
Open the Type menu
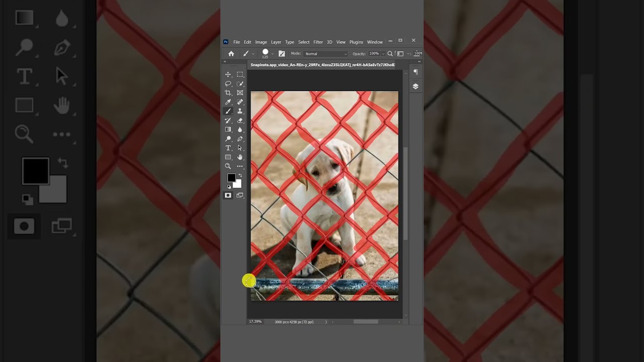click(290, 42)
